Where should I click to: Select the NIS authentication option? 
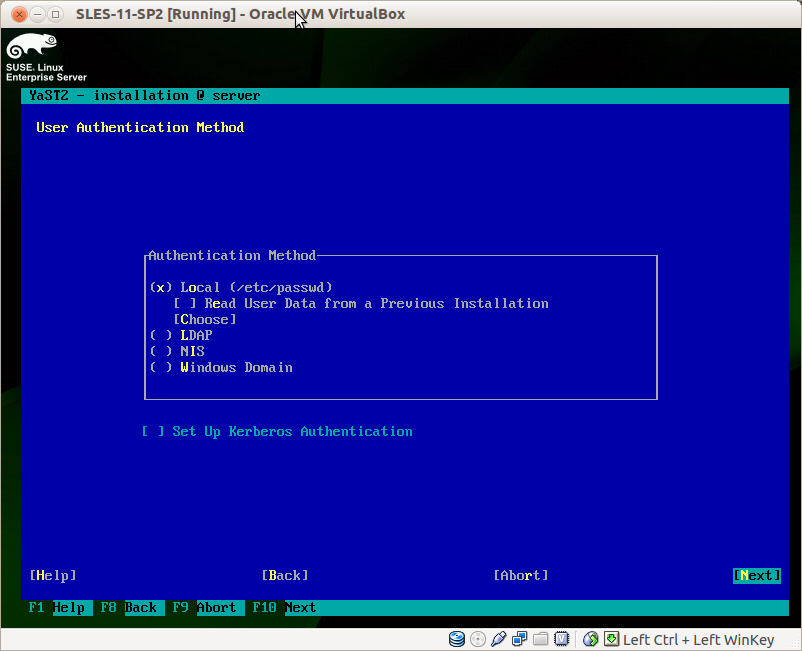pos(177,351)
